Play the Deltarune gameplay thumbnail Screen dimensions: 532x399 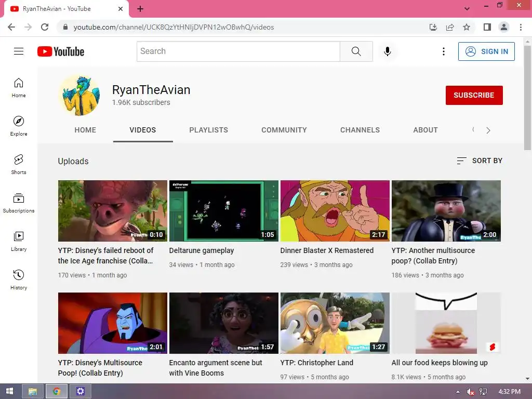click(x=224, y=211)
